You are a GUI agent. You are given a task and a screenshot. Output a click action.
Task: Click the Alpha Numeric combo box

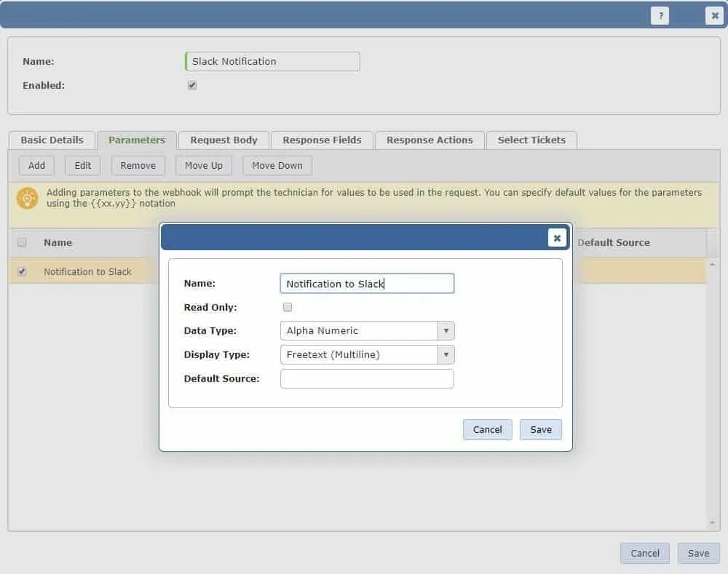(367, 331)
